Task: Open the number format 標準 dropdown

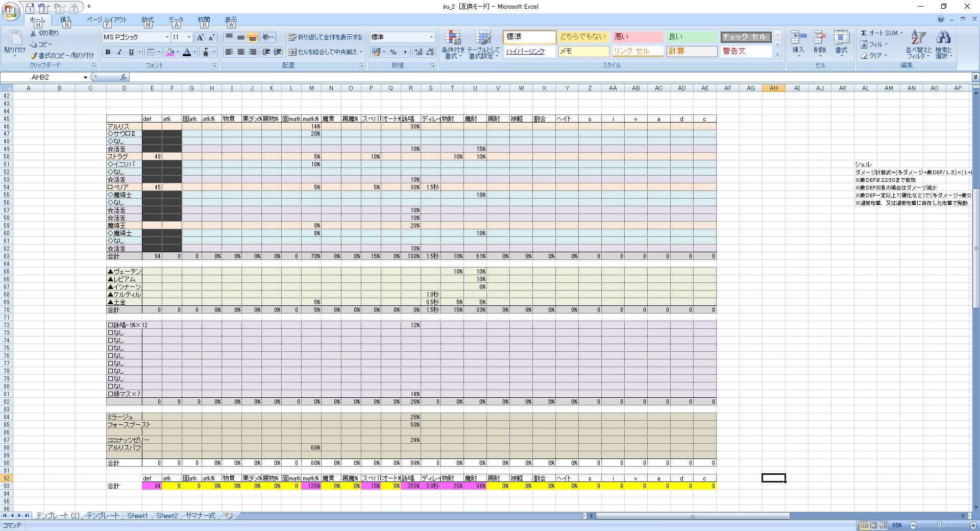Action: 431,37
